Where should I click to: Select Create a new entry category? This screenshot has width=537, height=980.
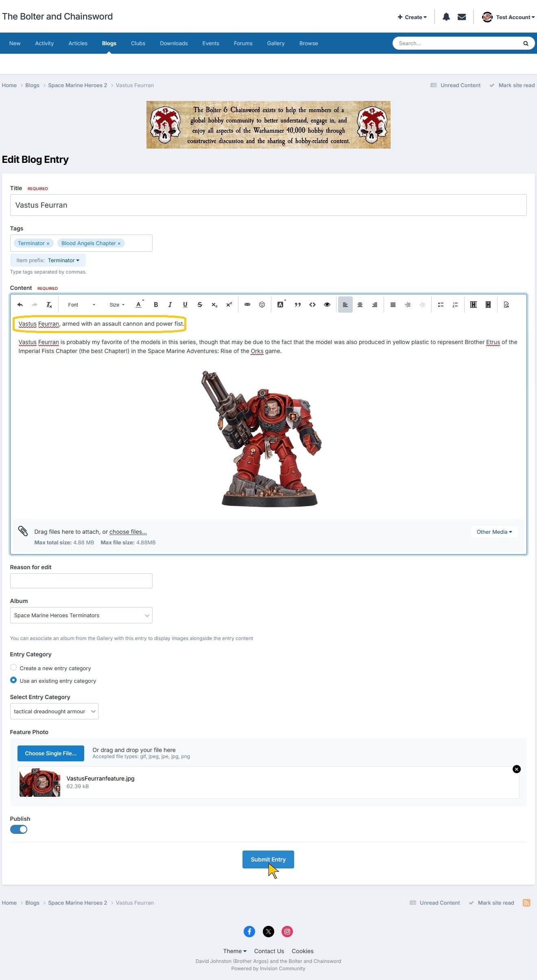[13, 668]
